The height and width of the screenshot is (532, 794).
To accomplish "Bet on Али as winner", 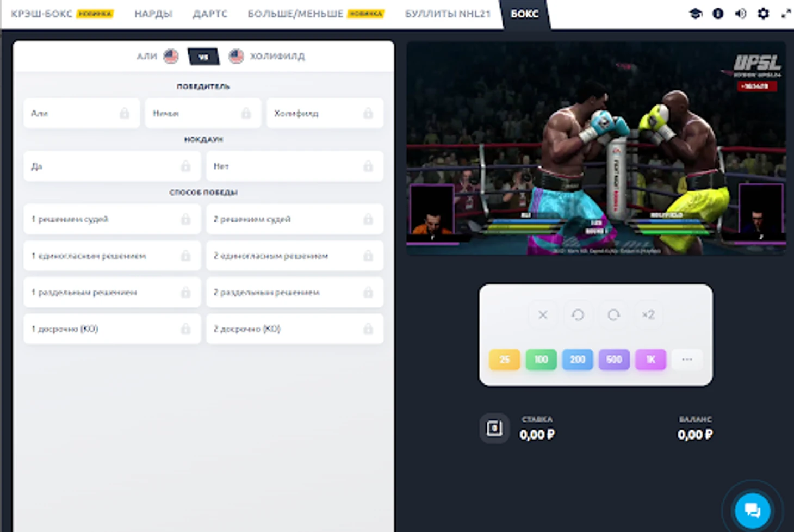I will pos(82,113).
